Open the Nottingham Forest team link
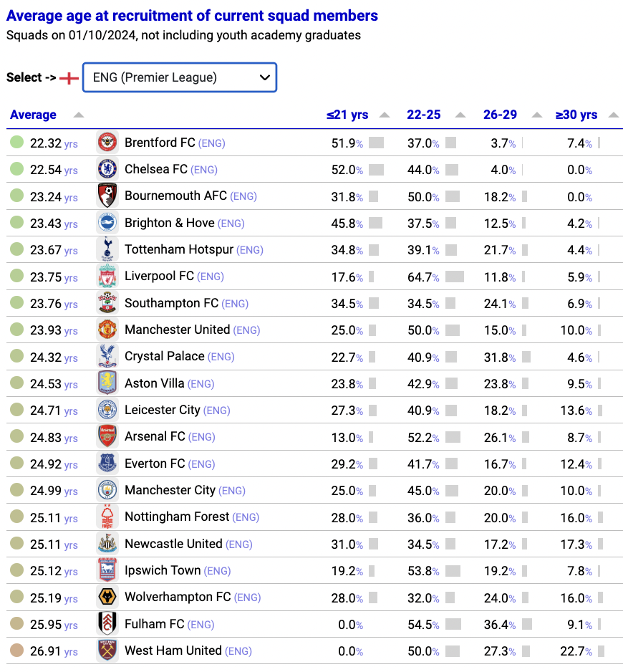The height and width of the screenshot is (672, 623). point(177,517)
